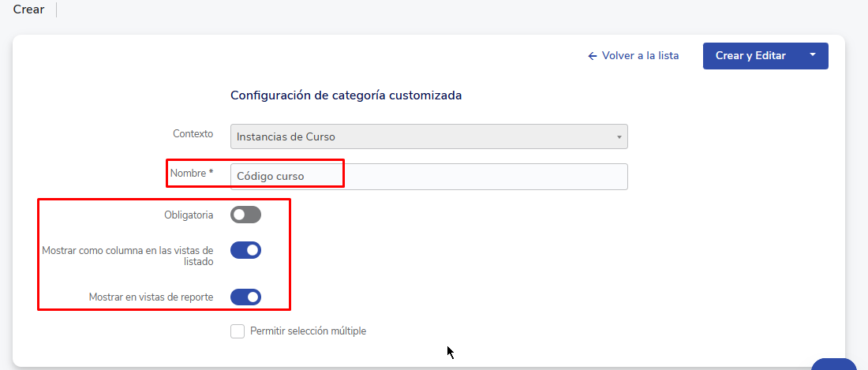The width and height of the screenshot is (868, 370).
Task: Click the Crear breadcrumb title
Action: pyautogui.click(x=28, y=9)
